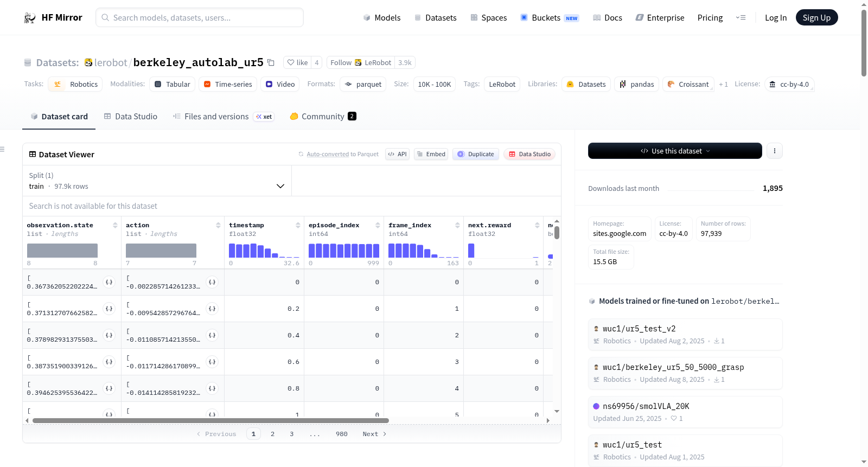The image size is (868, 467).
Task: Sort by the action column
Action: (218, 225)
